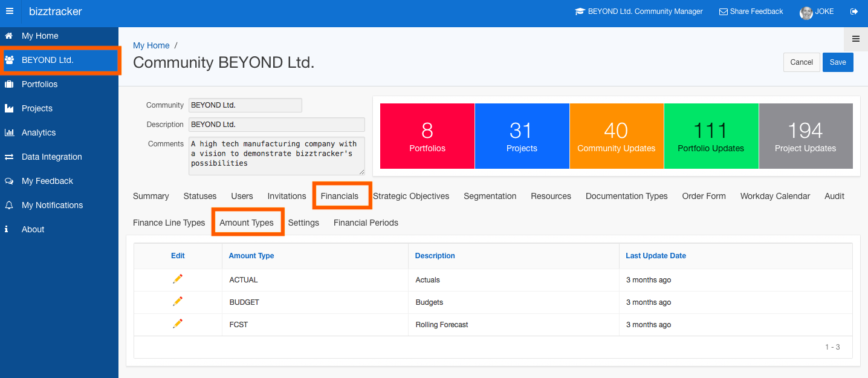Select the Amount Types sub-tab
868x378 pixels.
pyautogui.click(x=247, y=223)
